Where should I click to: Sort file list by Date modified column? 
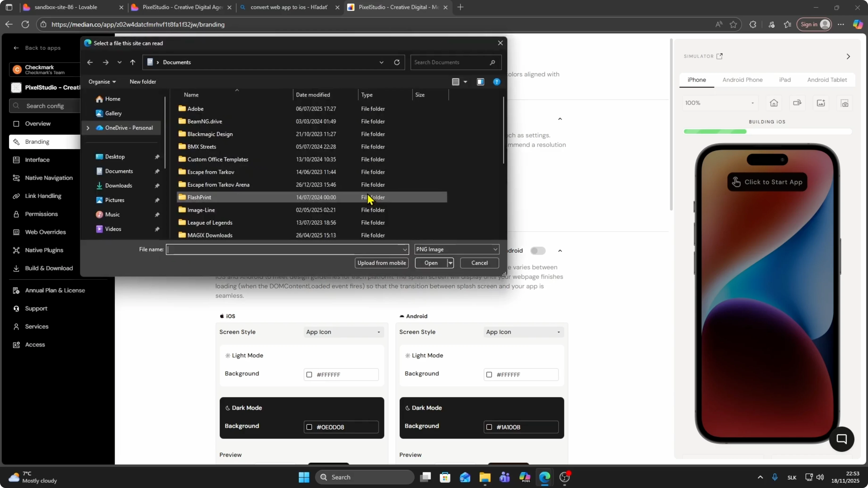coord(313,95)
